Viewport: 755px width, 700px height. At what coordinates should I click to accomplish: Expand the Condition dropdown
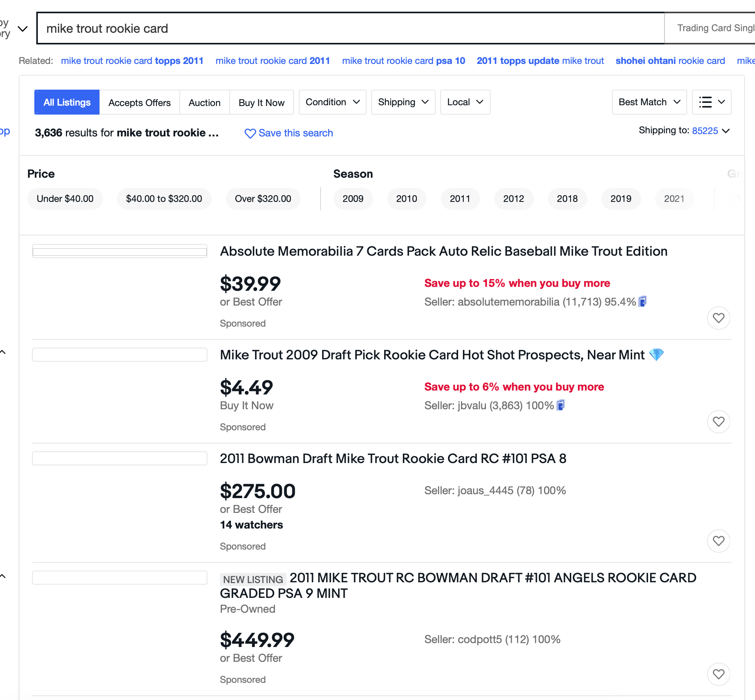(x=332, y=102)
